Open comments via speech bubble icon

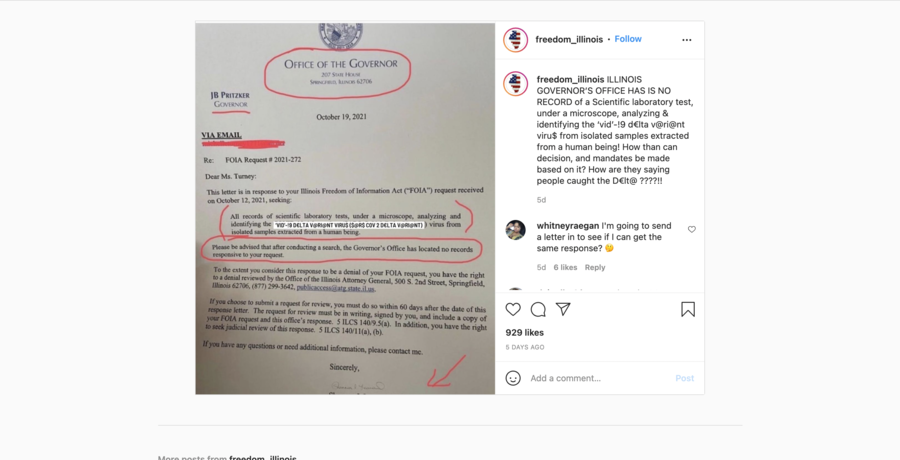pyautogui.click(x=538, y=310)
